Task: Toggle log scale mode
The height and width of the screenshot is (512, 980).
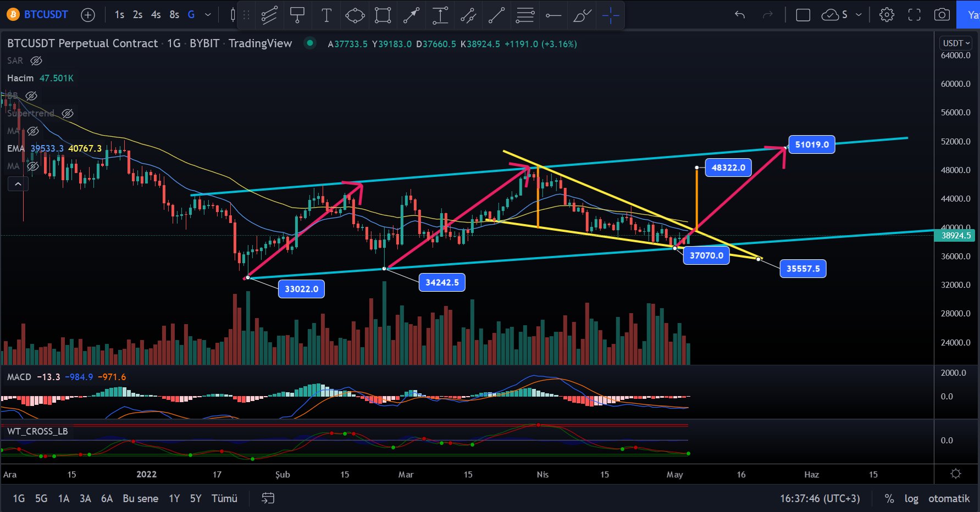Action: (911, 498)
